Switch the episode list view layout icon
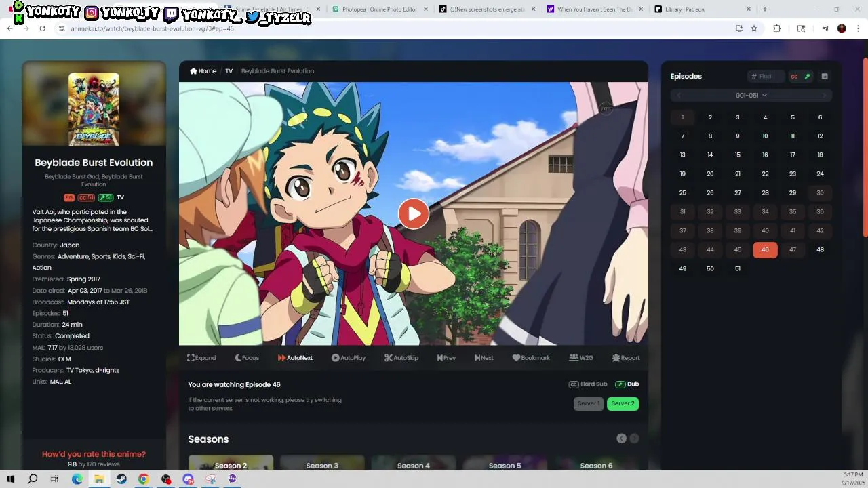The height and width of the screenshot is (488, 868). tap(825, 77)
